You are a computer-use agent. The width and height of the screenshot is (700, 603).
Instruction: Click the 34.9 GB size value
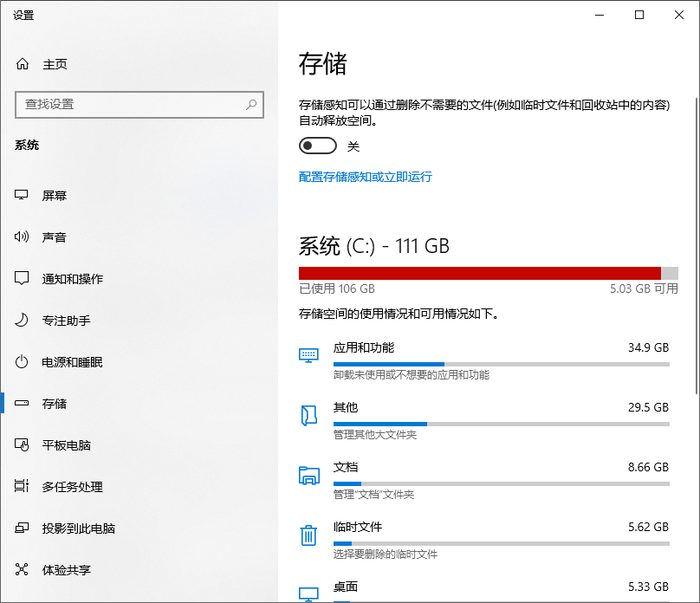coord(648,347)
